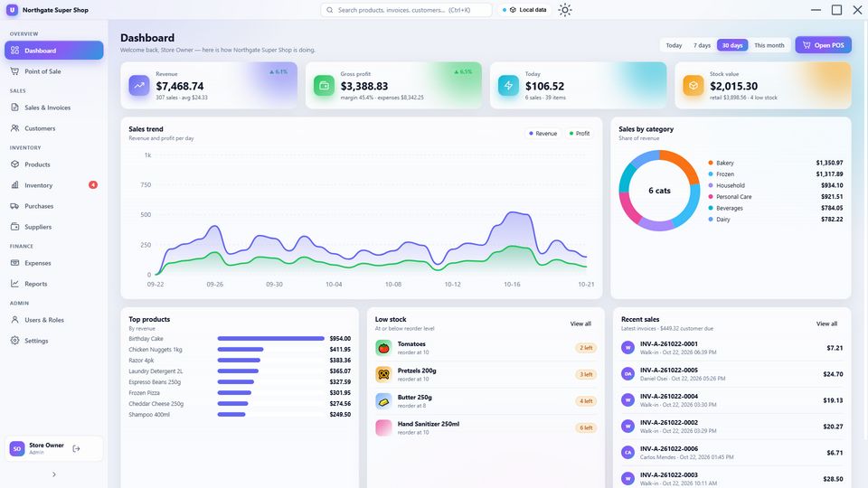Click the Inventory red alert badge

tap(93, 184)
